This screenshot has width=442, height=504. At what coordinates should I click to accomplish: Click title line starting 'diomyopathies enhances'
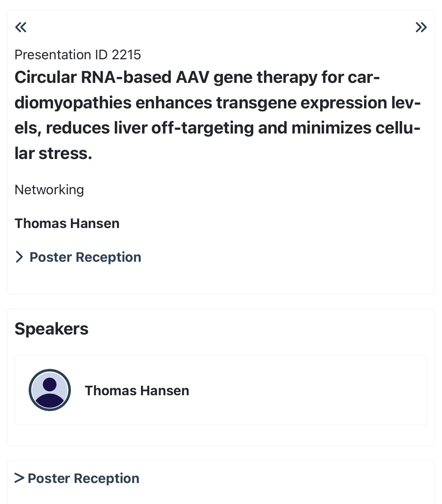click(217, 103)
